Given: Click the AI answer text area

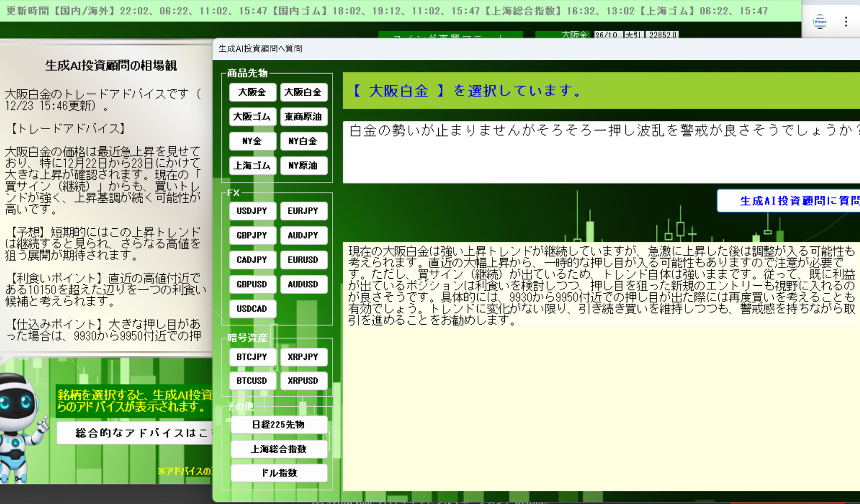Looking at the screenshot, I should [601, 366].
